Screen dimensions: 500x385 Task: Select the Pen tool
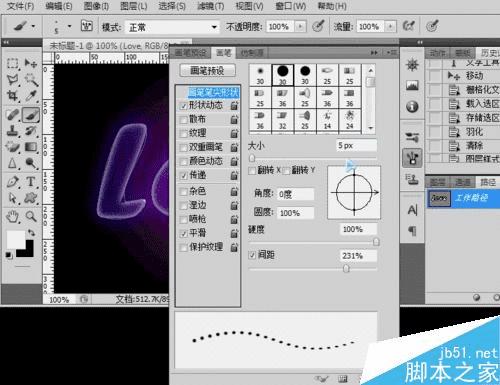coord(13,182)
